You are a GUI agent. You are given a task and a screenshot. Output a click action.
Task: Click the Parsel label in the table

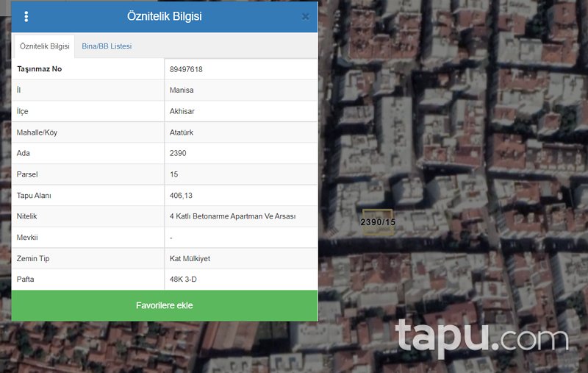27,174
